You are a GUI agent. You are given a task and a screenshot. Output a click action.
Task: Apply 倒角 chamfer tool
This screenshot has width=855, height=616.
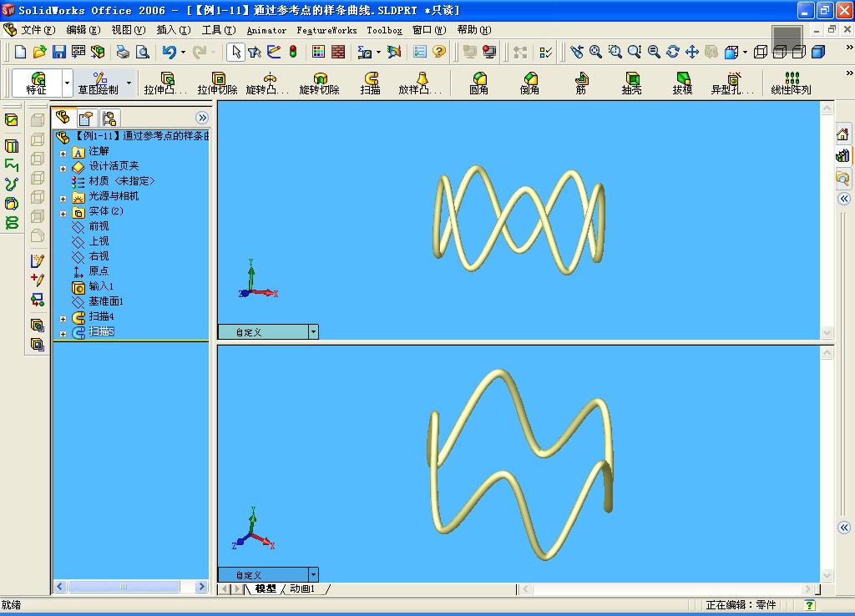tap(529, 83)
